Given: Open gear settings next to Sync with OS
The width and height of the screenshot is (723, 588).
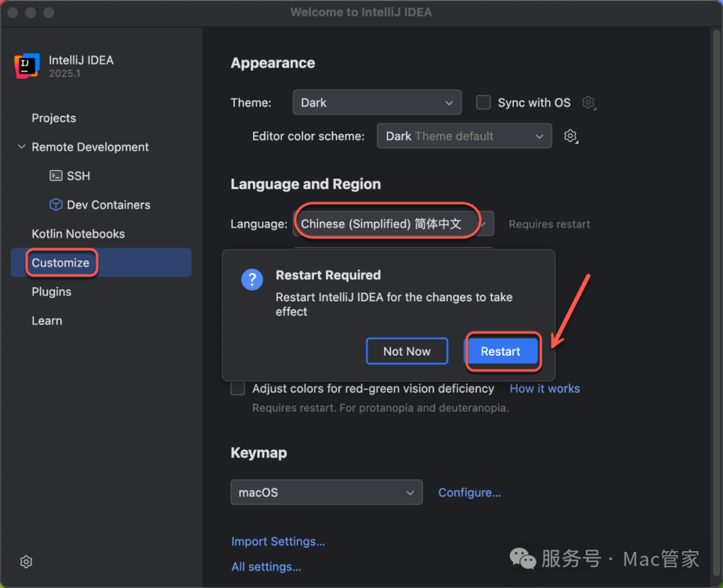Looking at the screenshot, I should click(588, 102).
